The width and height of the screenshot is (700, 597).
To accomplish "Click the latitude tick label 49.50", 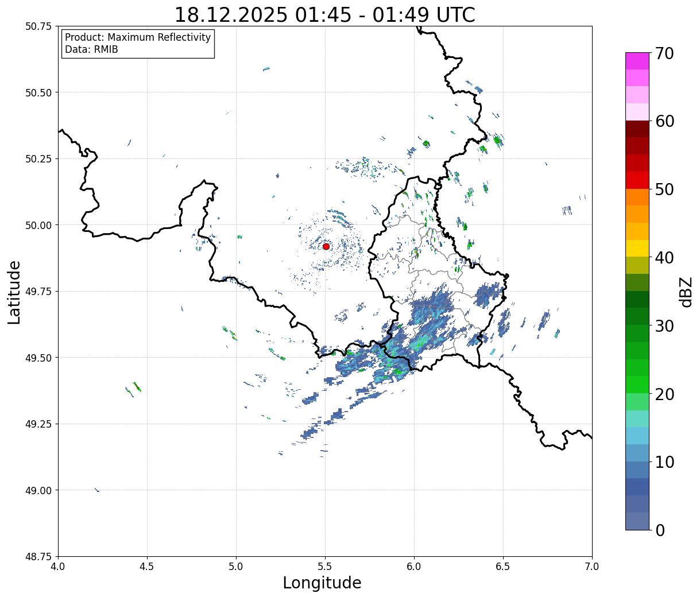I will click(x=38, y=358).
